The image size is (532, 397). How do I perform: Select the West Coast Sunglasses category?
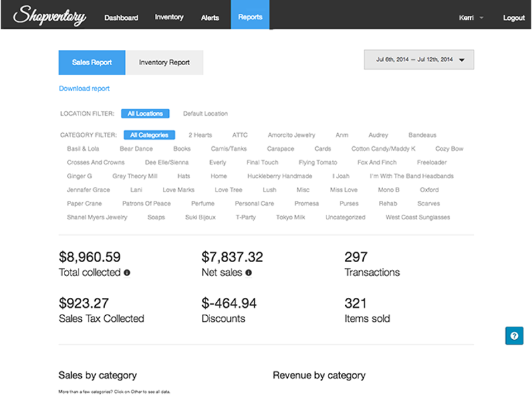tap(418, 217)
